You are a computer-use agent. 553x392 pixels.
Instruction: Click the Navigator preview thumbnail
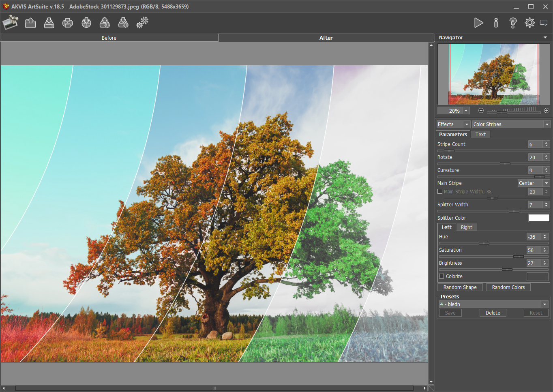pos(493,74)
